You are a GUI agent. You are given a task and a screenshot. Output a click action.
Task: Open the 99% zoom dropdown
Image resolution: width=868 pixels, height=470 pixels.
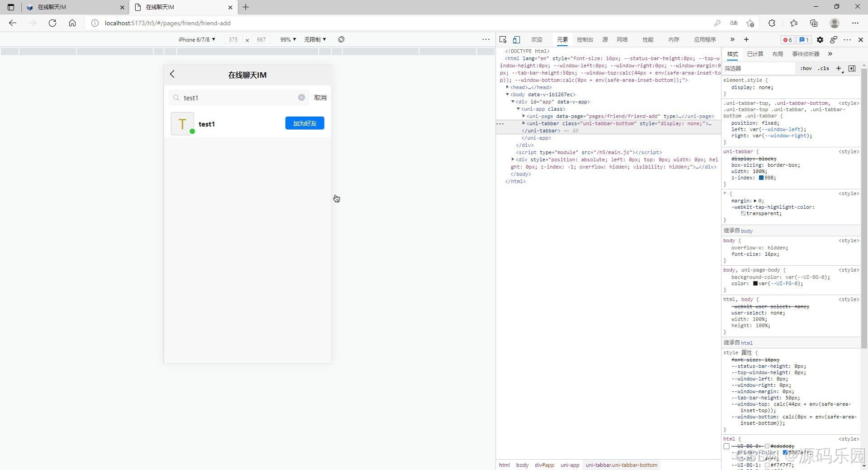click(287, 40)
